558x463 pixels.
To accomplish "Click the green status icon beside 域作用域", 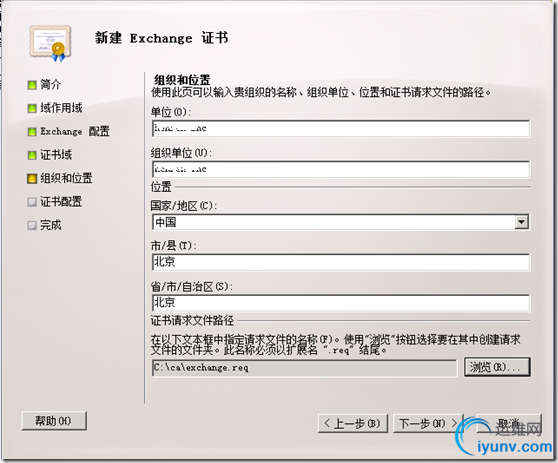I will pos(32,108).
